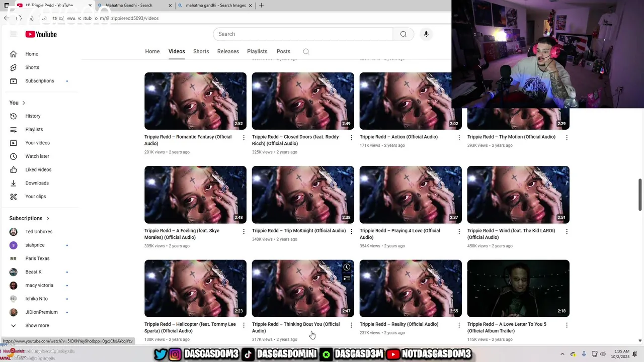644x362 pixels.
Task: Expand Show more subscriptions
Action: point(40,326)
